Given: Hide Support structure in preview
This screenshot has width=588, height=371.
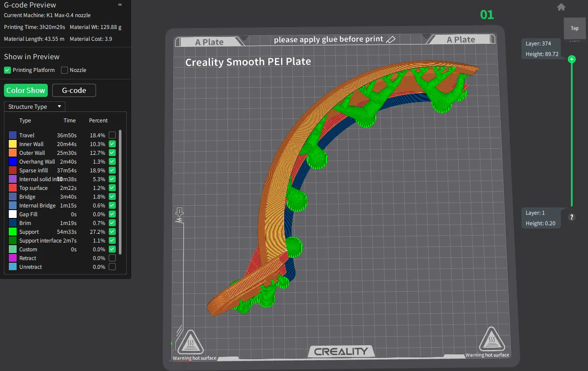Looking at the screenshot, I should 112,232.
